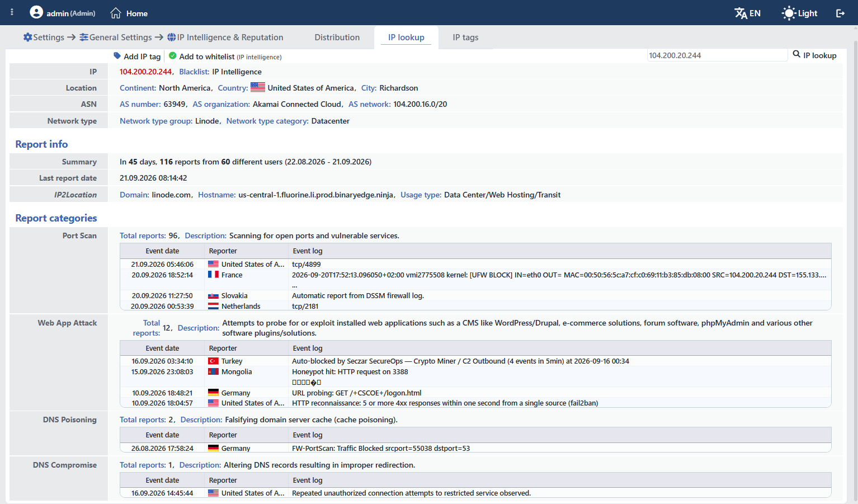Click the Home house icon
The width and height of the screenshot is (858, 504).
116,13
